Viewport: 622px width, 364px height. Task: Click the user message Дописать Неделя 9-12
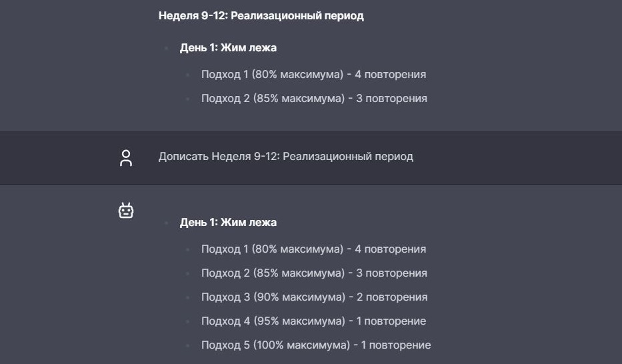285,156
